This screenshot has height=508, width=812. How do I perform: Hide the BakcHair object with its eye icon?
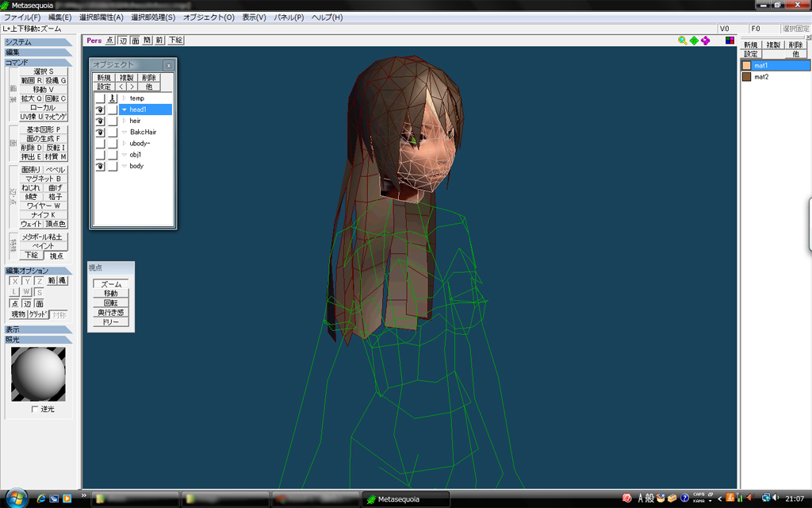point(100,132)
